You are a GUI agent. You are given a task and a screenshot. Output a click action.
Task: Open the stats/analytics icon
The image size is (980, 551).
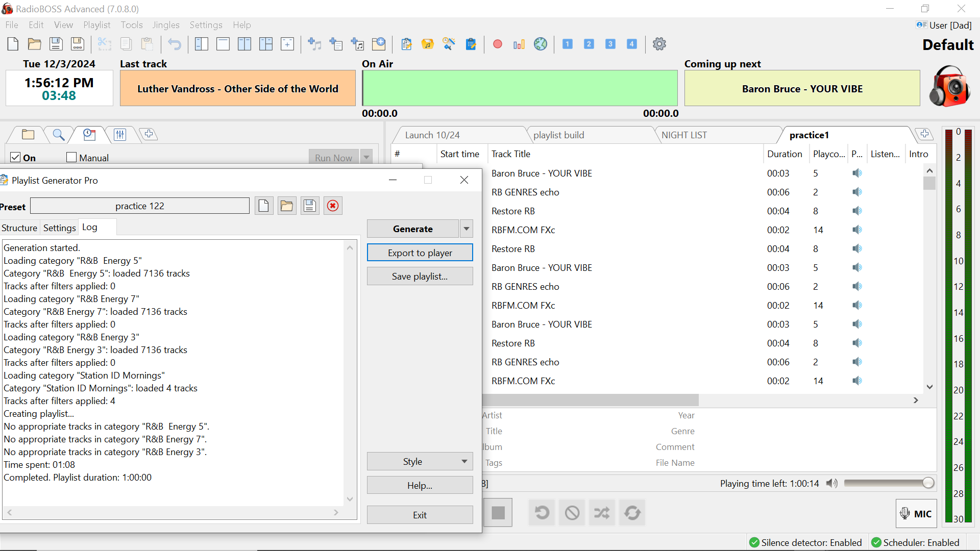519,44
